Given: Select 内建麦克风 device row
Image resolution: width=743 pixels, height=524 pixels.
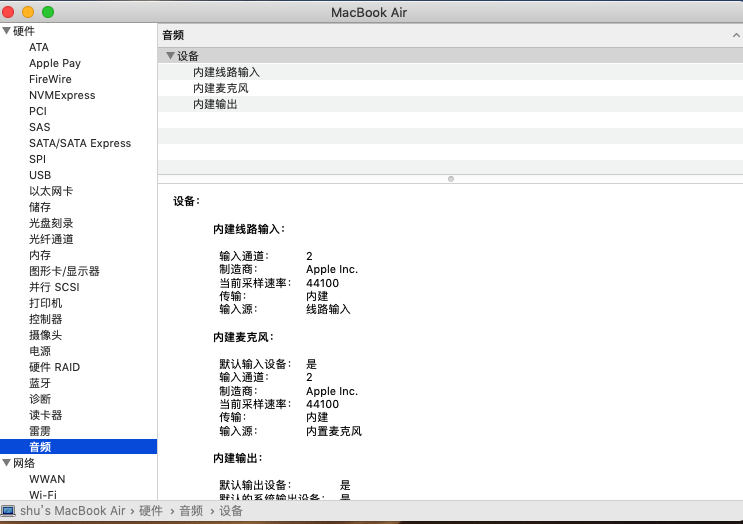Looking at the screenshot, I should tap(450, 88).
